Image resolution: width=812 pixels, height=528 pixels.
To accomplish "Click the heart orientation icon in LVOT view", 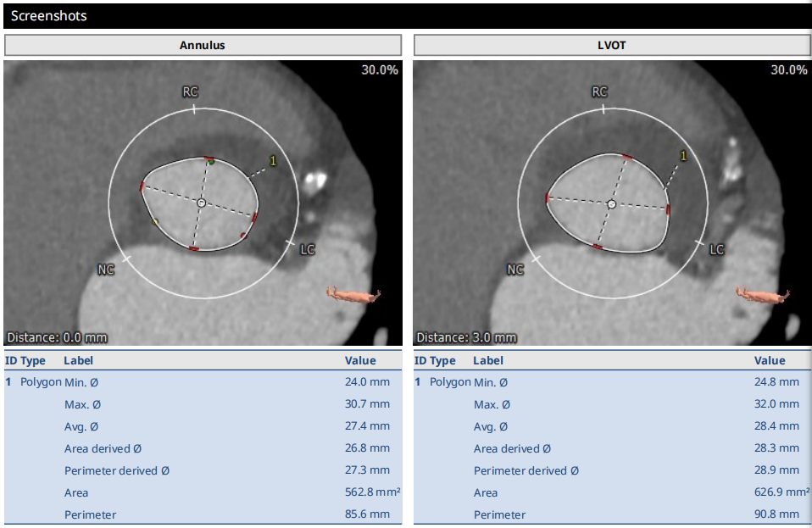I will pyautogui.click(x=763, y=294).
